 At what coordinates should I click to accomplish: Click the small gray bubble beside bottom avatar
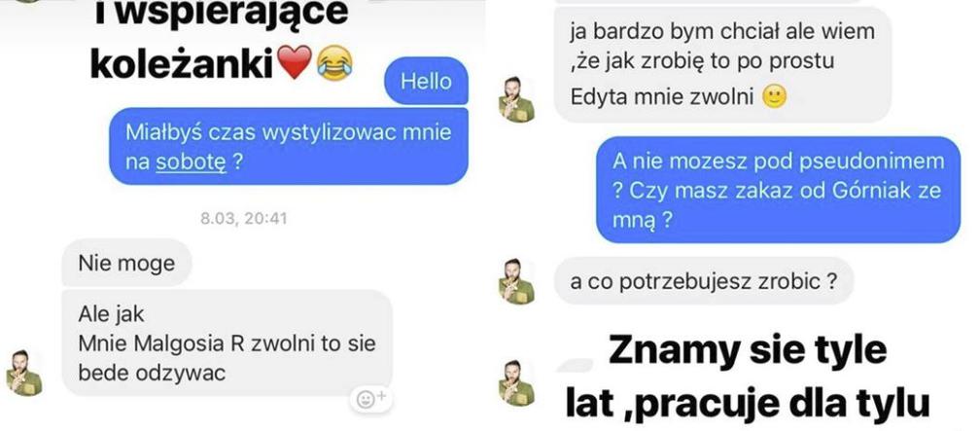click(x=575, y=365)
